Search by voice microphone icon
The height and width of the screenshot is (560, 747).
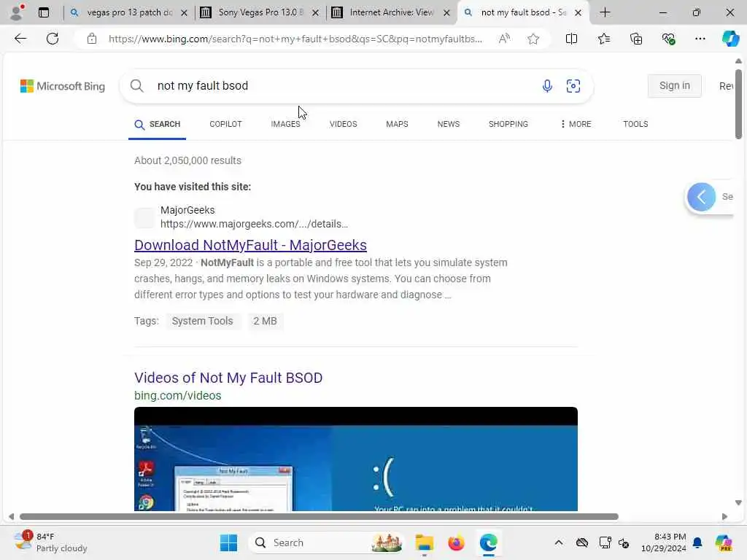547,86
